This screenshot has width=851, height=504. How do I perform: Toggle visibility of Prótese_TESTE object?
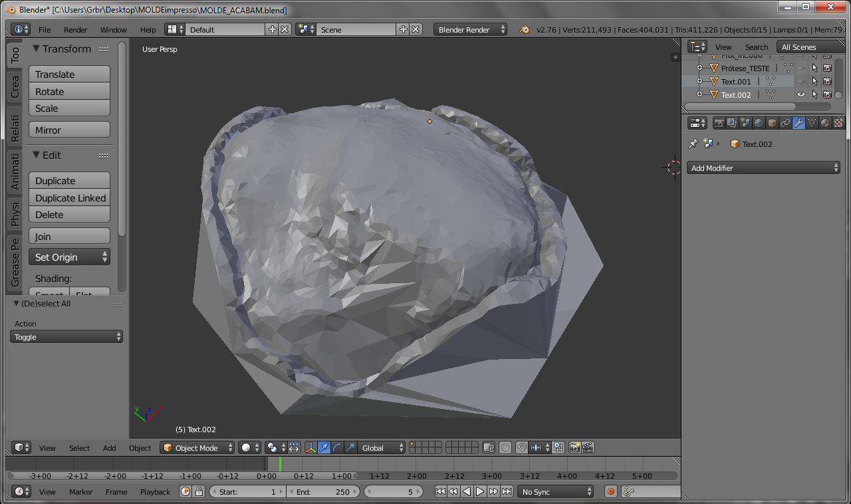coord(801,68)
